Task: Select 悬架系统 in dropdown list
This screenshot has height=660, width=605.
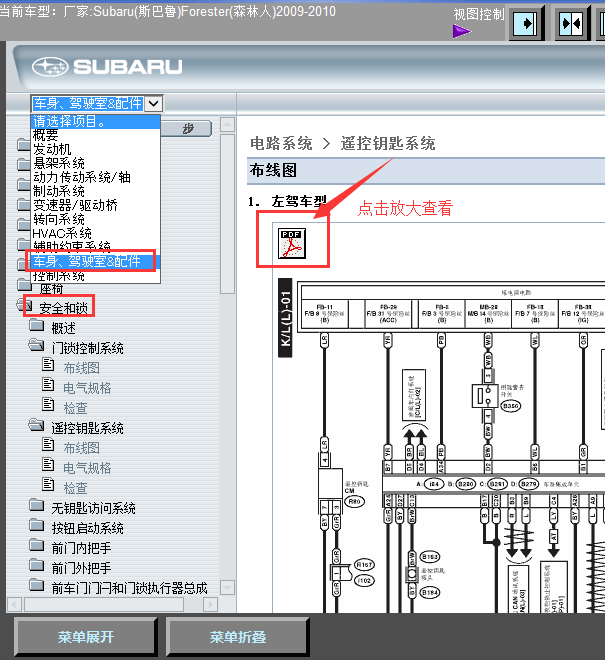Action: coord(96,163)
